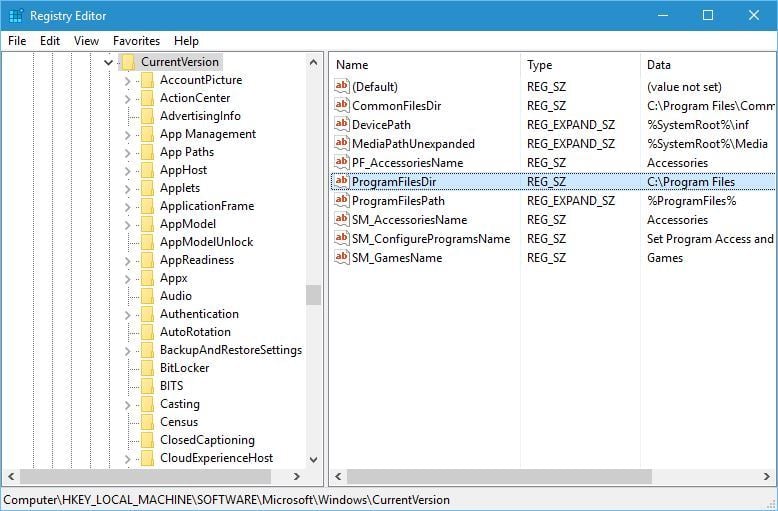Click the (value not set) data cell
The height and width of the screenshot is (511, 778).
point(684,87)
